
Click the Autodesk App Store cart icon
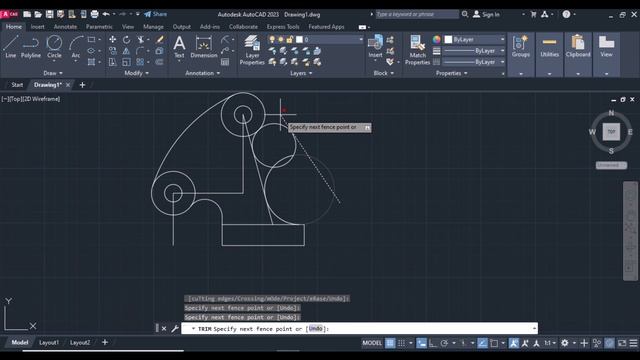(533, 14)
